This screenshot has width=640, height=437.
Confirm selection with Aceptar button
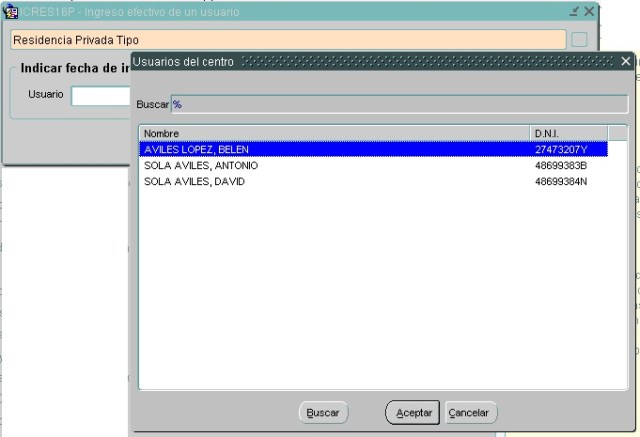click(412, 413)
